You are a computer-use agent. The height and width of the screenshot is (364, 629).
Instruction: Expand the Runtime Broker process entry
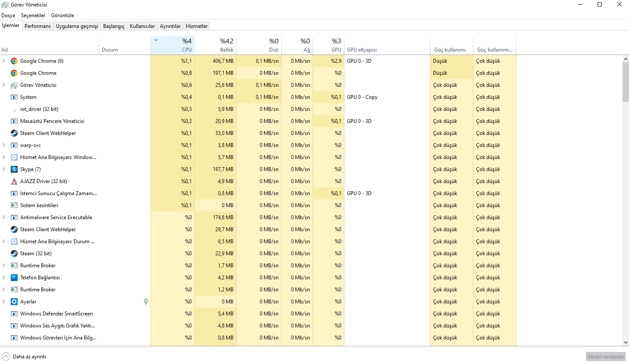[4, 266]
